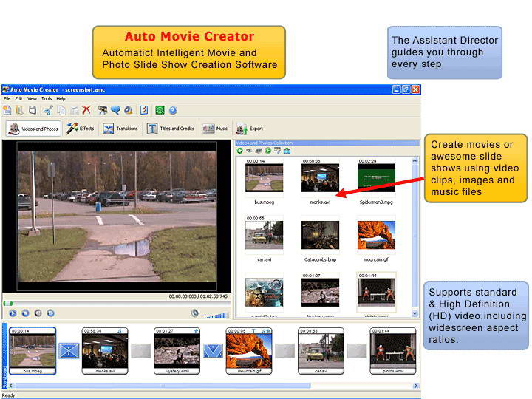The image size is (532, 399).
Task: Click the blue Help question mark icon
Action: click(173, 110)
